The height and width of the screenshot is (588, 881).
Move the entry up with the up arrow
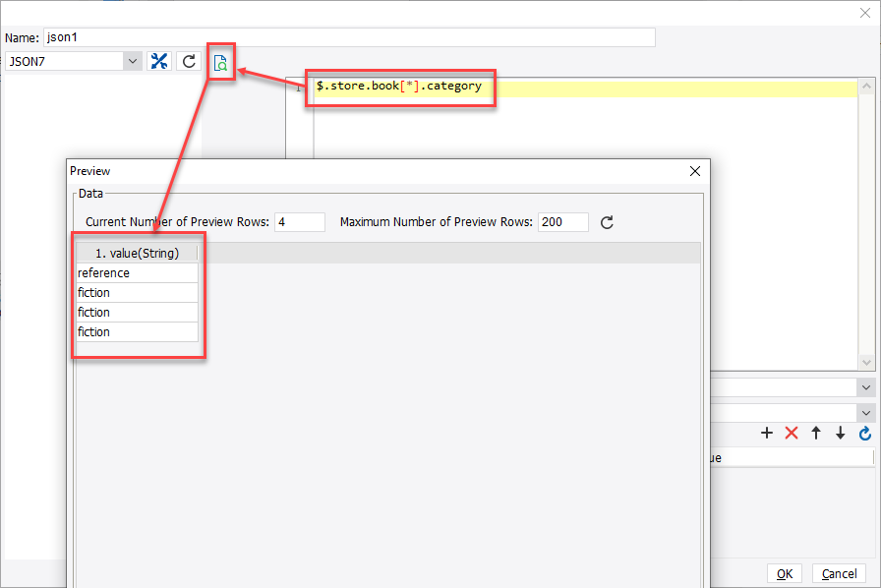click(815, 433)
